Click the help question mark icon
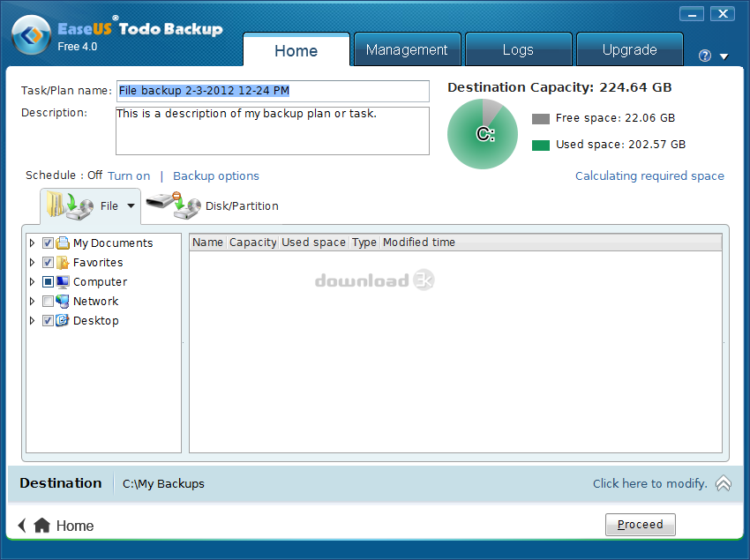This screenshot has width=750, height=560. [704, 56]
